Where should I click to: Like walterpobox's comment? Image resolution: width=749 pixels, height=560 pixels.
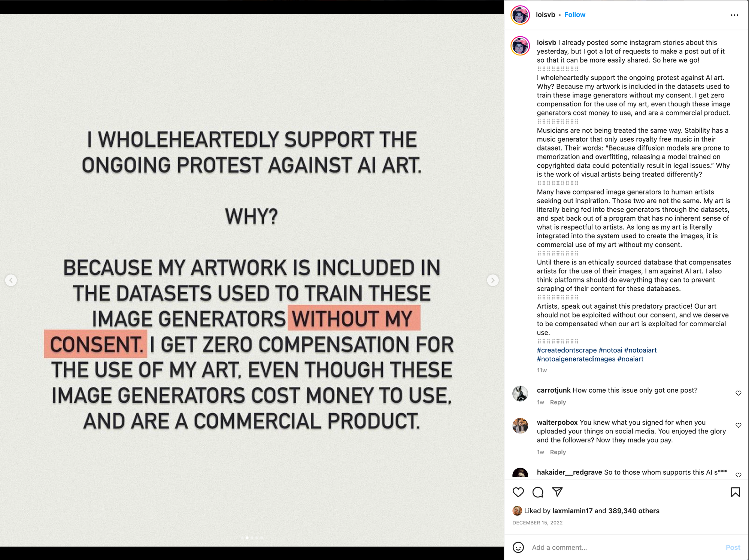click(738, 425)
